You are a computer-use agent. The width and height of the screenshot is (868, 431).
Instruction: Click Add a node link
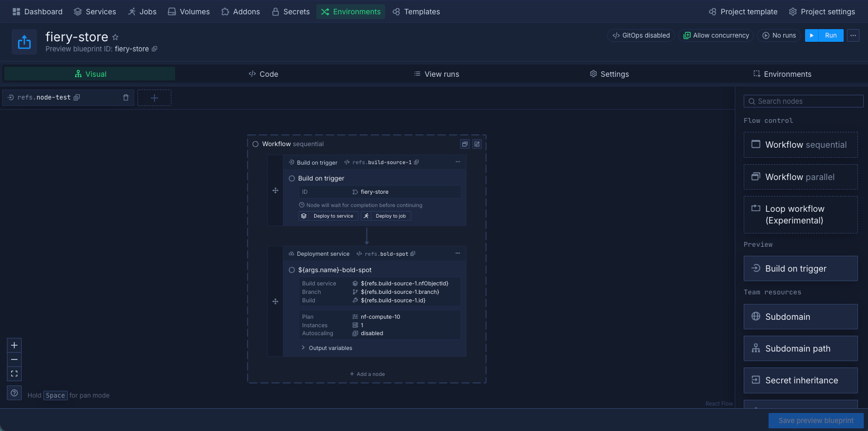click(x=367, y=374)
